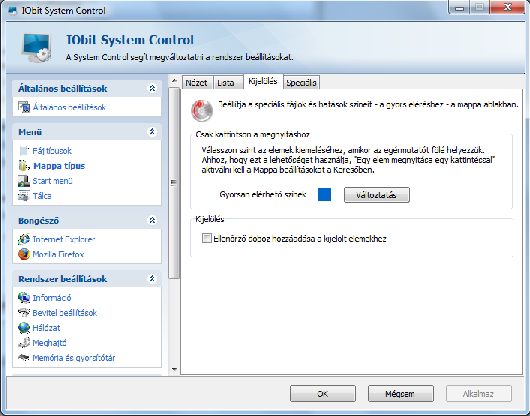Screen dimensions: 530x416
Task: Select the Internet Explorer icon entry
Action: pyautogui.click(x=24, y=239)
